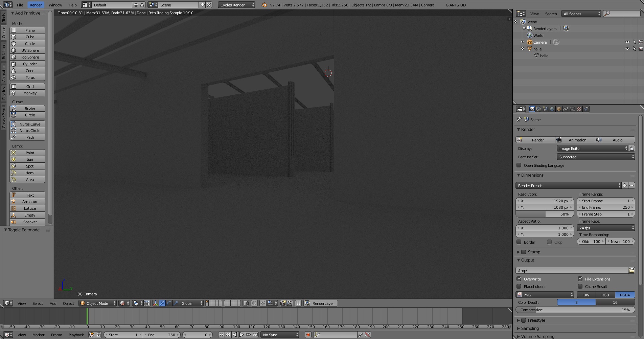This screenshot has width=644, height=339.
Task: Click the scale manipulator icon
Action: click(x=176, y=303)
